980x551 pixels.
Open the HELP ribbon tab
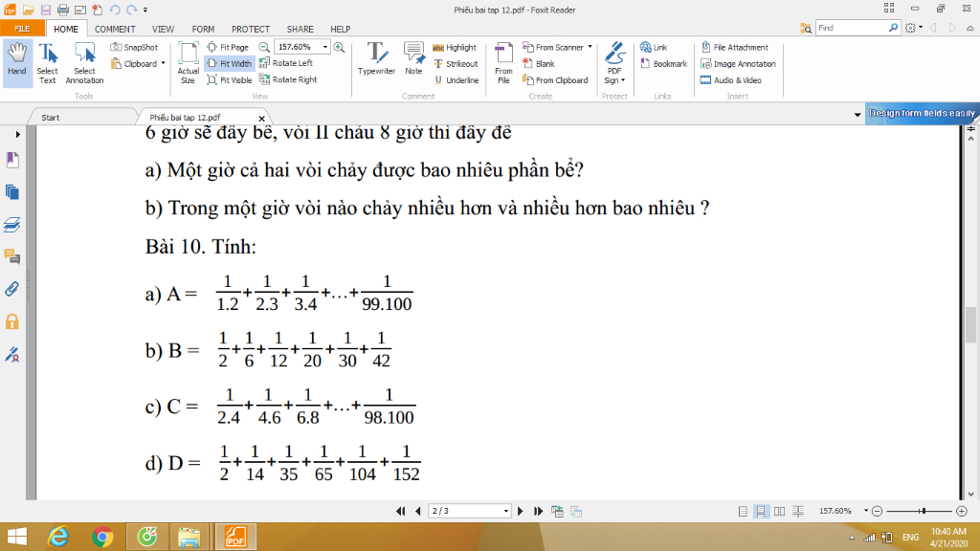click(x=341, y=29)
